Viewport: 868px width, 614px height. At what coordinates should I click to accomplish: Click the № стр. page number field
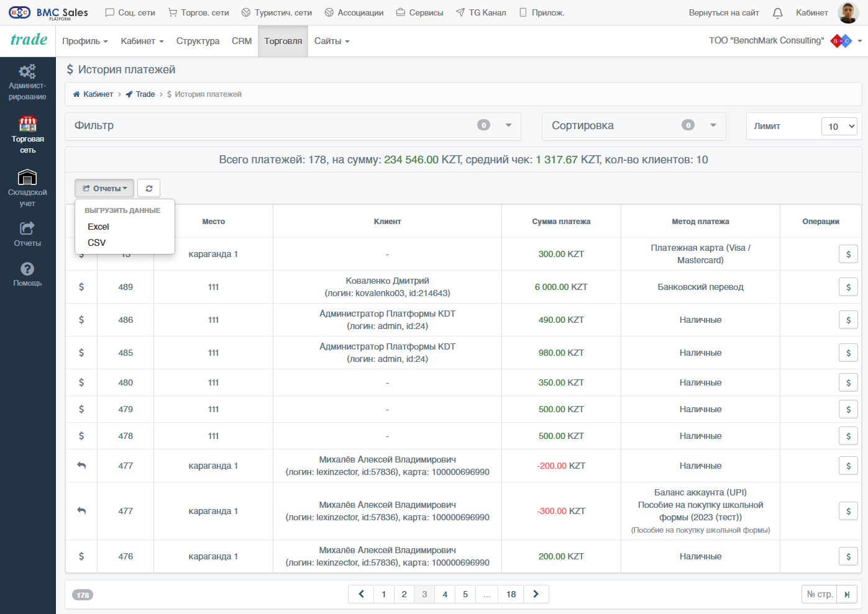(820, 594)
